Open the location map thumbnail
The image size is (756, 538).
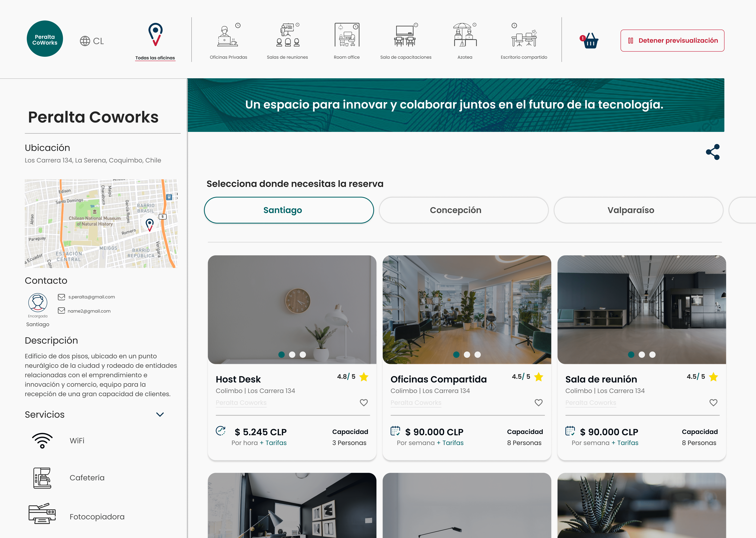tap(101, 224)
